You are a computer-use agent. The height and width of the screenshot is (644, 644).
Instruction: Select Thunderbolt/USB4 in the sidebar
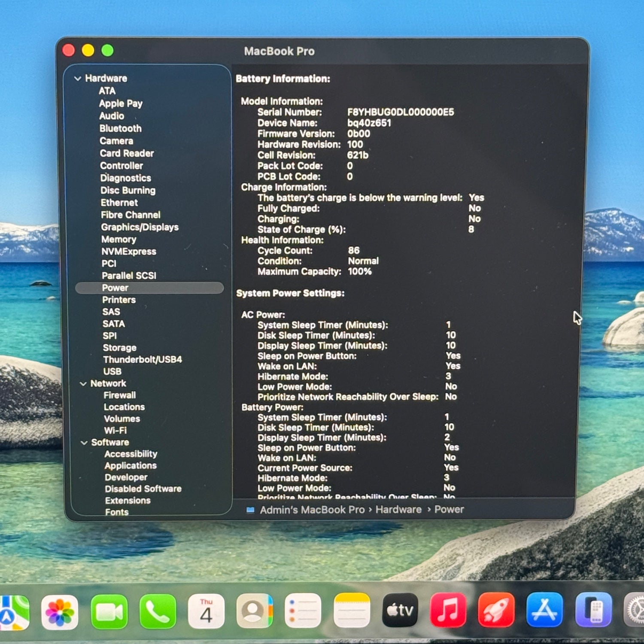click(142, 359)
